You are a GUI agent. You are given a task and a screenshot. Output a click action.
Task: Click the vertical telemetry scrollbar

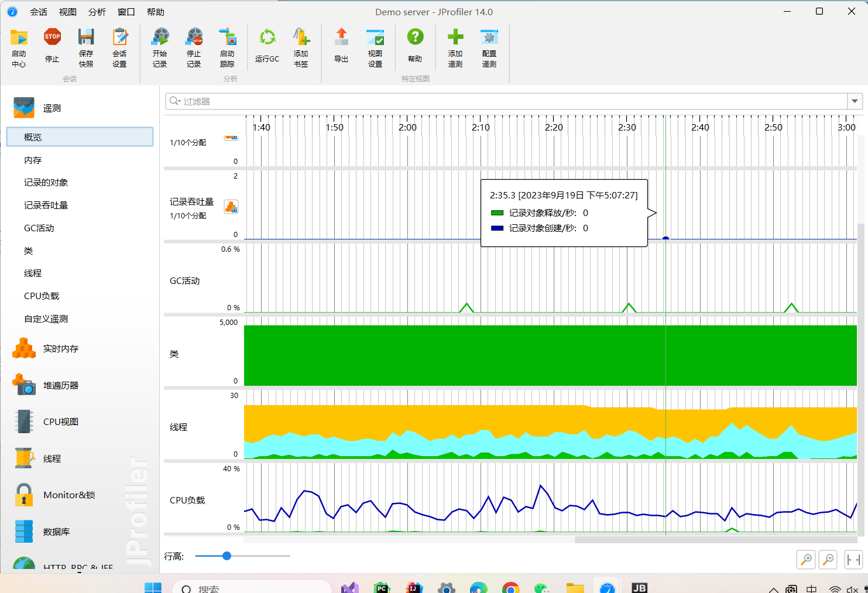tap(860, 379)
